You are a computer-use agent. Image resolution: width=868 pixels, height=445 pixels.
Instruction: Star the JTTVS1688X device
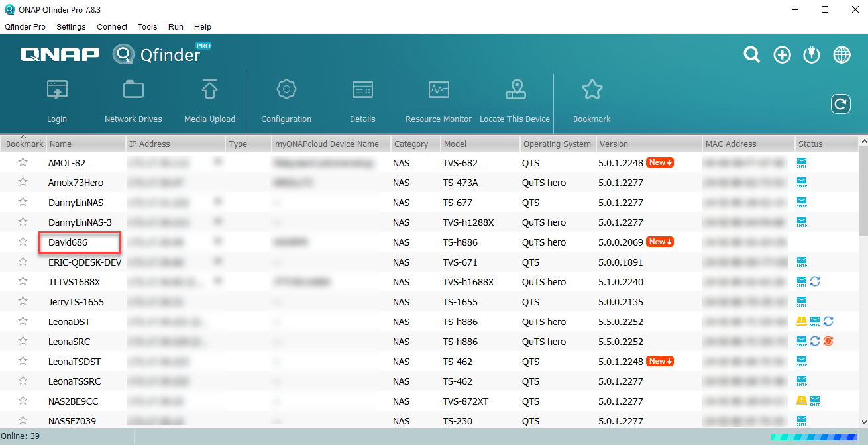pos(23,281)
